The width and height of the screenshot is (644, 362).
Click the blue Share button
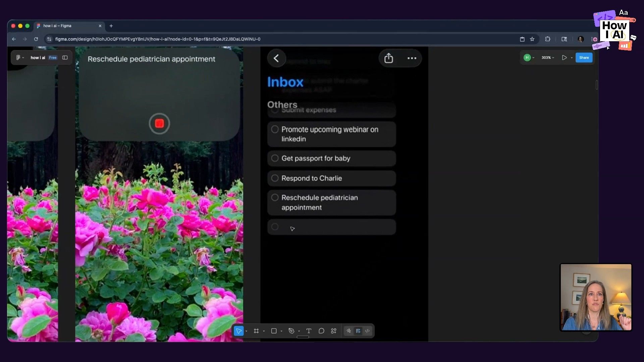(584, 58)
